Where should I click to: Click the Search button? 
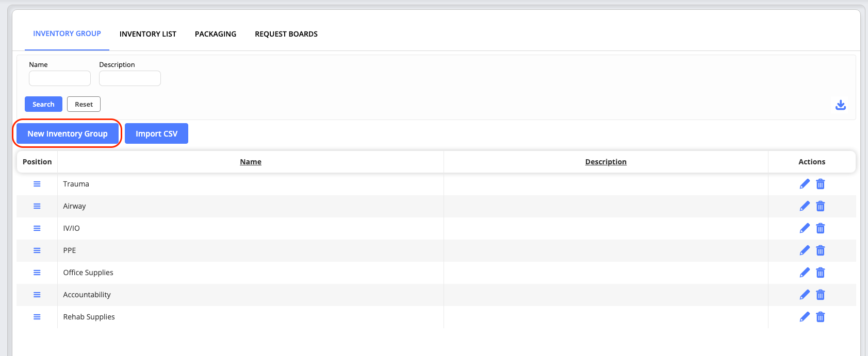[43, 104]
